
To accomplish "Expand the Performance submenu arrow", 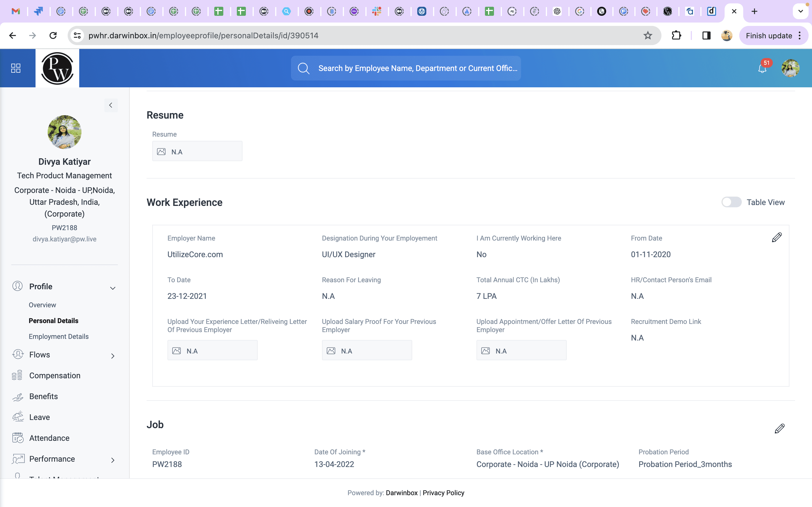I will [x=113, y=460].
